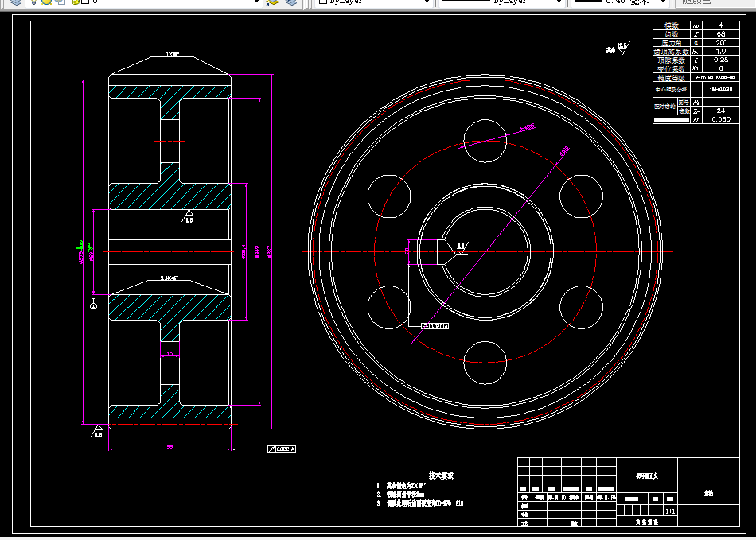Click the layers stack icon left of the ByLayer color box
Viewport: 756px width, 540px height.
290,2
